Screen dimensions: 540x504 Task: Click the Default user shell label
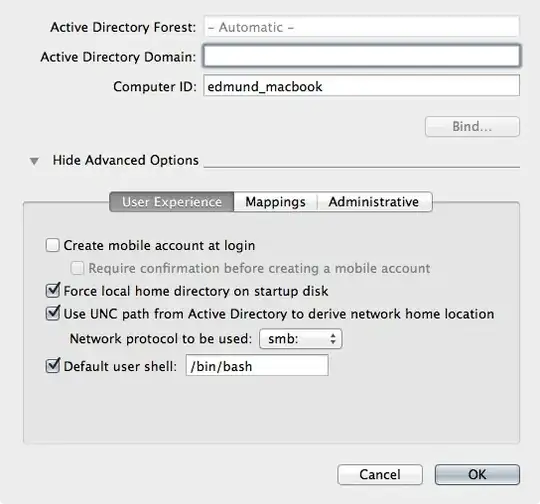(120, 366)
